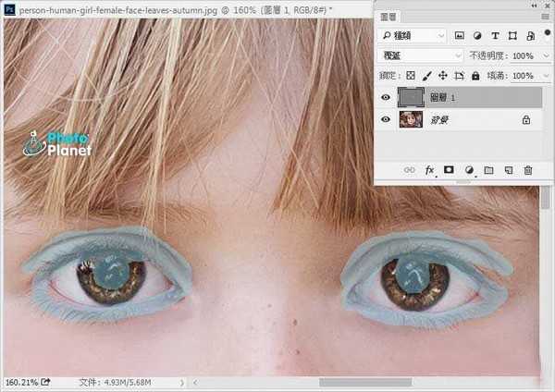Create a new group folder
555x392 pixels.
488,170
